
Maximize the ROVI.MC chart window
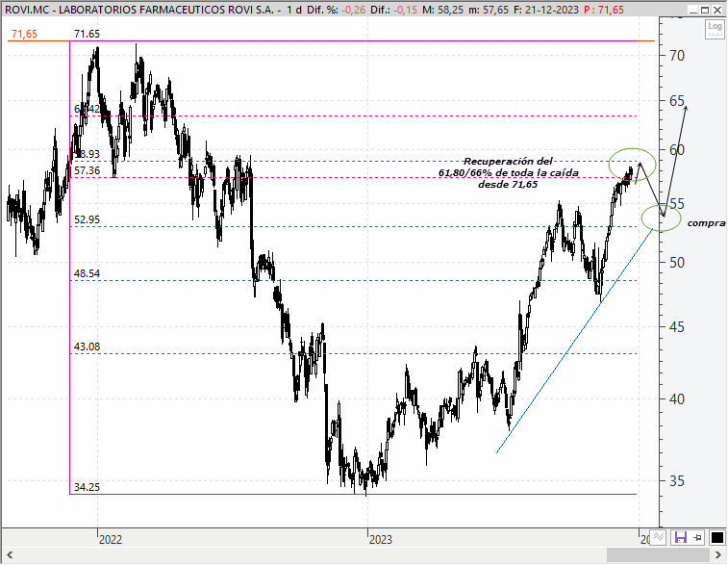pos(705,10)
